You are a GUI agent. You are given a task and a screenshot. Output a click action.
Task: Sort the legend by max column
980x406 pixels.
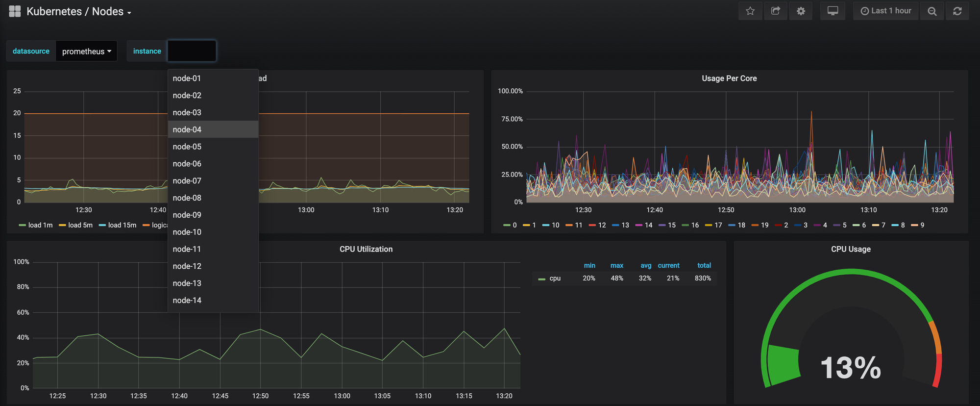[616, 265]
